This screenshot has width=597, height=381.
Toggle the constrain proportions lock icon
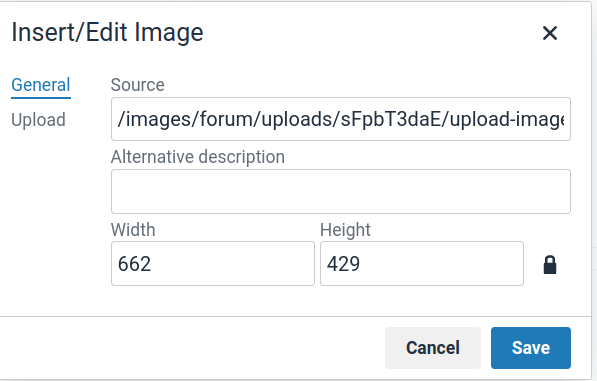(549, 265)
